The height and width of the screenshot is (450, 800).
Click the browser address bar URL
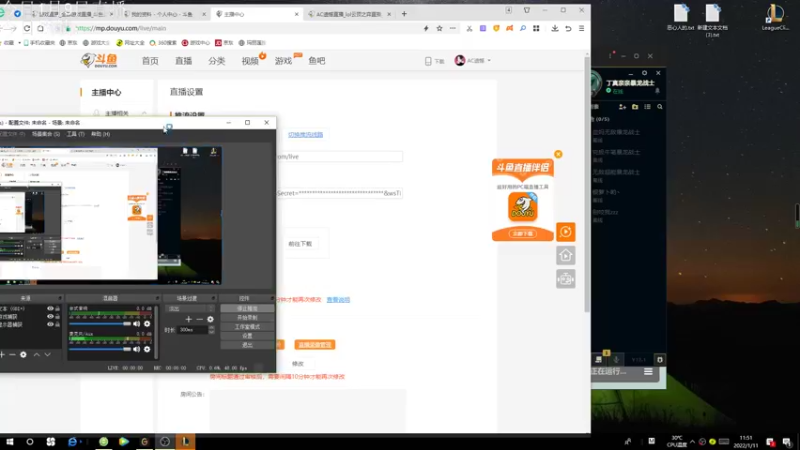120,29
